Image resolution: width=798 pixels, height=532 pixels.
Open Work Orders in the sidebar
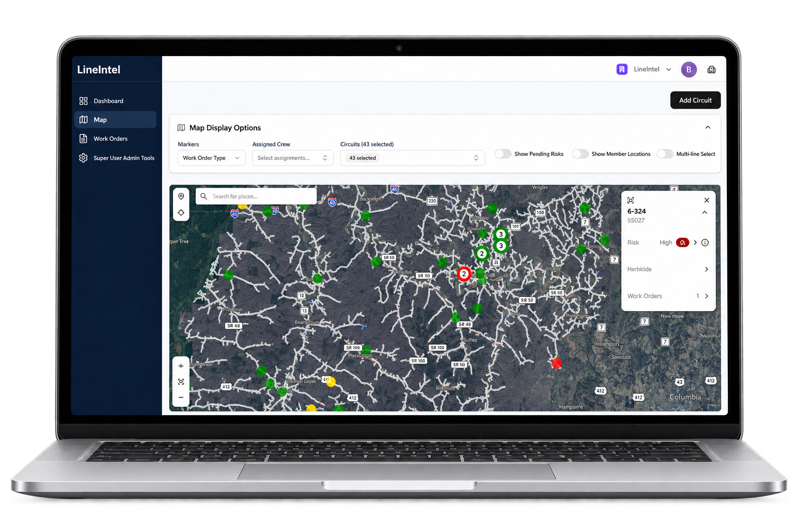pos(115,139)
